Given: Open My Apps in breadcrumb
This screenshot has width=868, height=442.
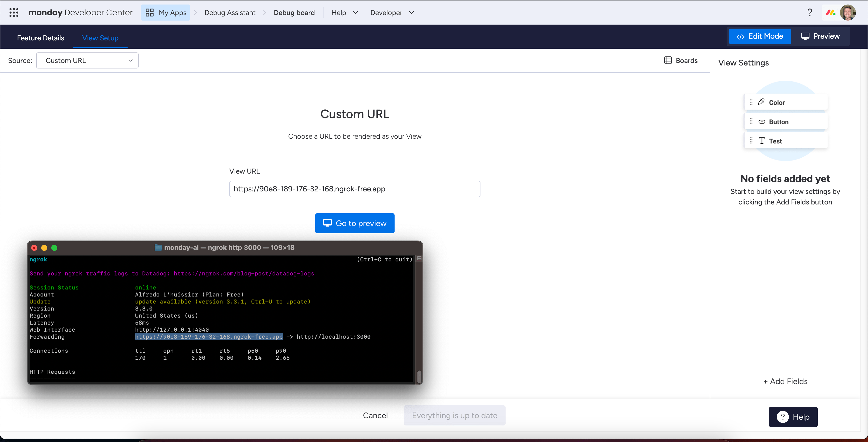Looking at the screenshot, I should (x=166, y=13).
